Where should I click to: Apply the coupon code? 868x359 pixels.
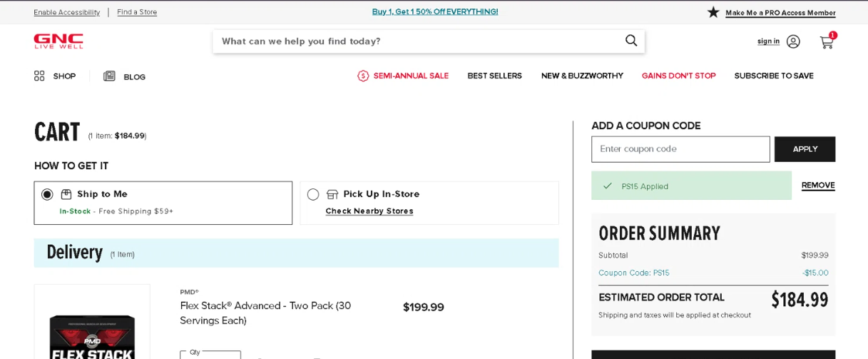click(805, 149)
